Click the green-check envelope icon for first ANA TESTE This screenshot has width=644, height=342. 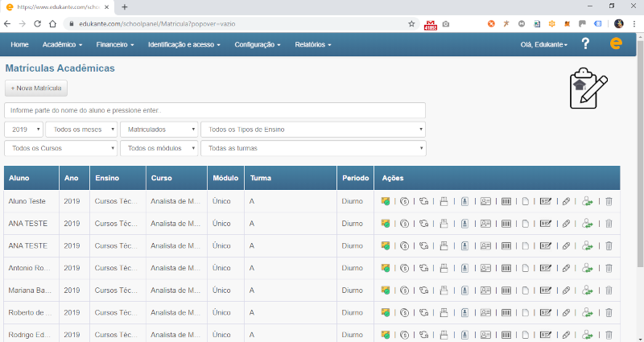pos(386,224)
